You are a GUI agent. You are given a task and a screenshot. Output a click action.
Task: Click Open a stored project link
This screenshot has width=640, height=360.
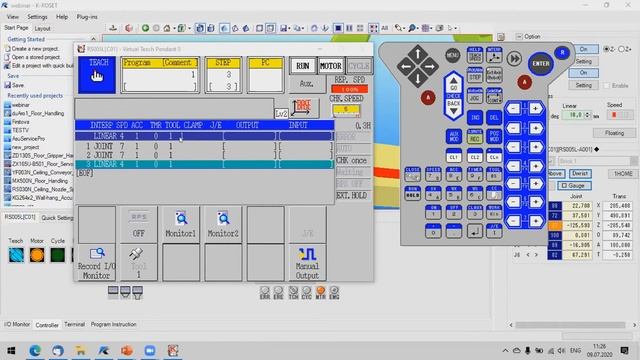coord(36,57)
